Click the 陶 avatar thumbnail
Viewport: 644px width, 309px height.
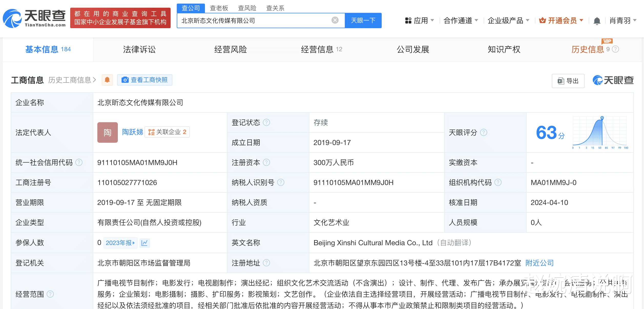(x=107, y=132)
